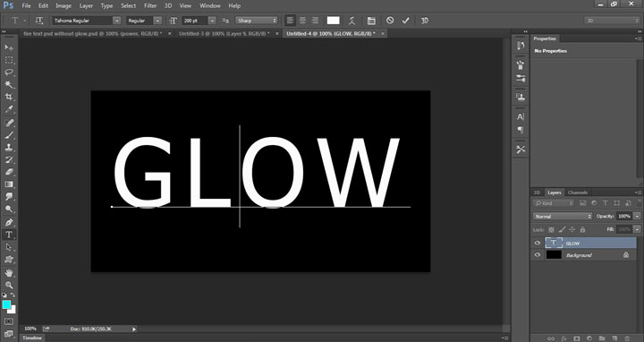This screenshot has height=342, width=644.
Task: Convert the text to 3D
Action: point(425,20)
